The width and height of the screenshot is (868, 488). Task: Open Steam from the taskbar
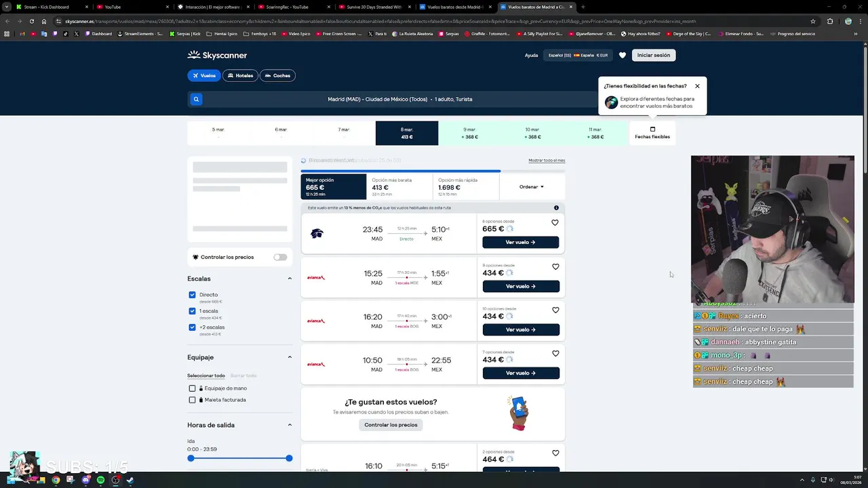(130, 480)
